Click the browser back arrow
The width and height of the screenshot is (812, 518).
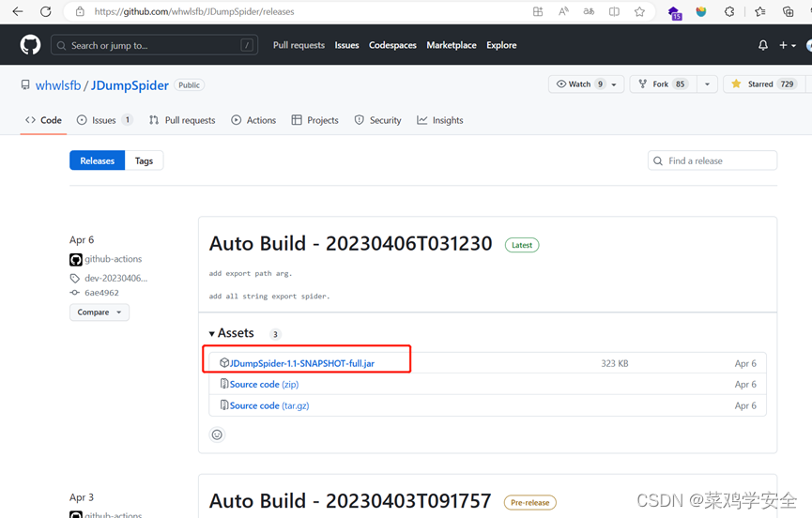click(18, 11)
